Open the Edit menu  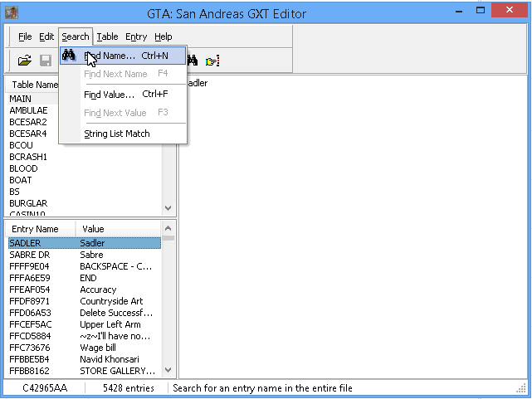pos(46,36)
